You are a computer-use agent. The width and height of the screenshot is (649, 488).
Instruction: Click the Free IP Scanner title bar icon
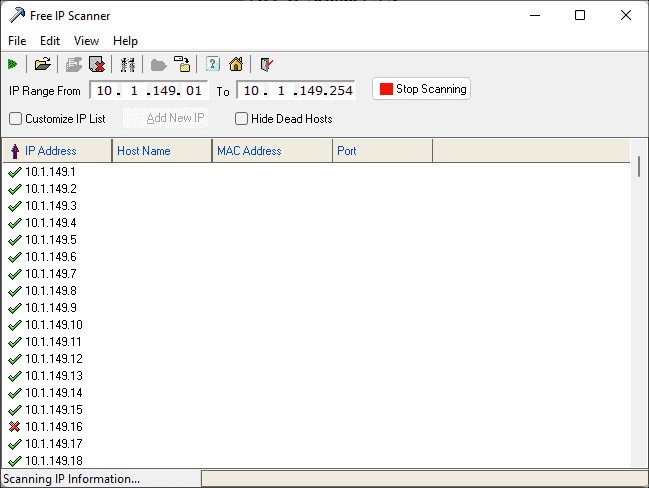point(17,15)
